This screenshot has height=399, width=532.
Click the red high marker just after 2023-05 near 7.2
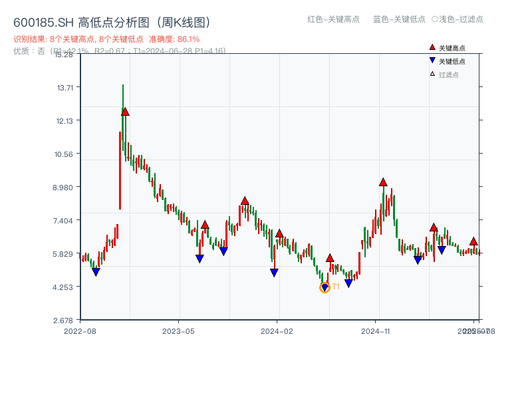205,225
